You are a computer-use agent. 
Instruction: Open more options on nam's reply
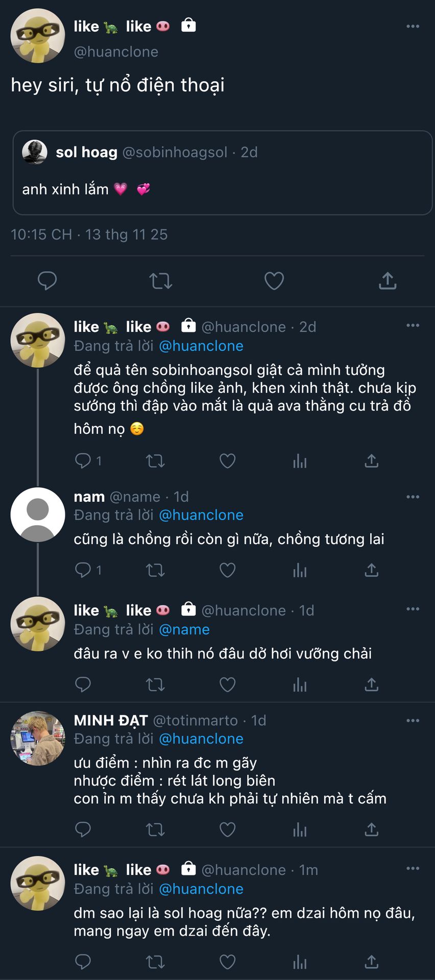point(413,497)
